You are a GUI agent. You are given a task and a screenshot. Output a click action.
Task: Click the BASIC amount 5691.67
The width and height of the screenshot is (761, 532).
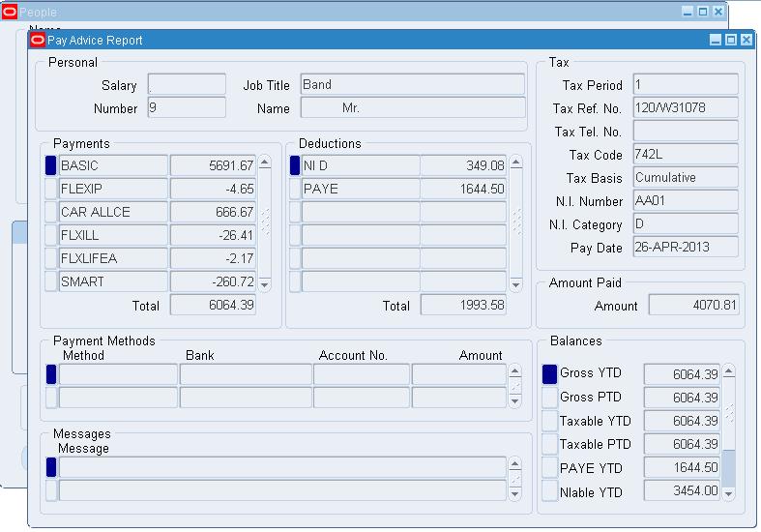(x=213, y=165)
